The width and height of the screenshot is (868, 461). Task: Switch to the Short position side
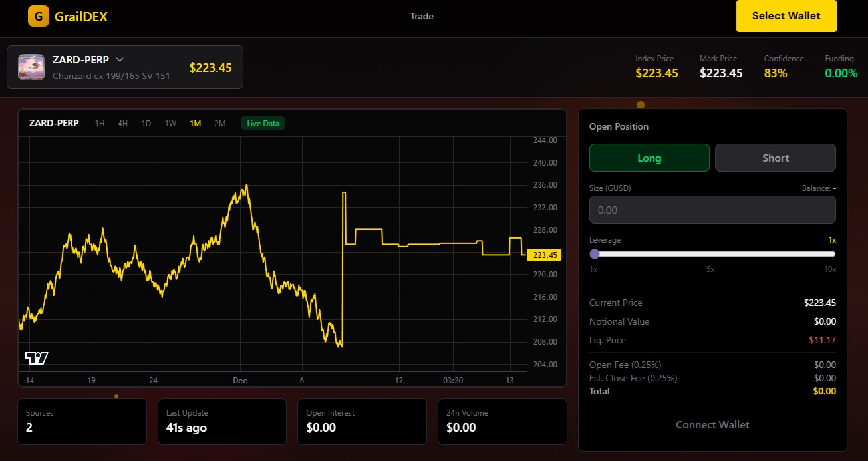(775, 158)
